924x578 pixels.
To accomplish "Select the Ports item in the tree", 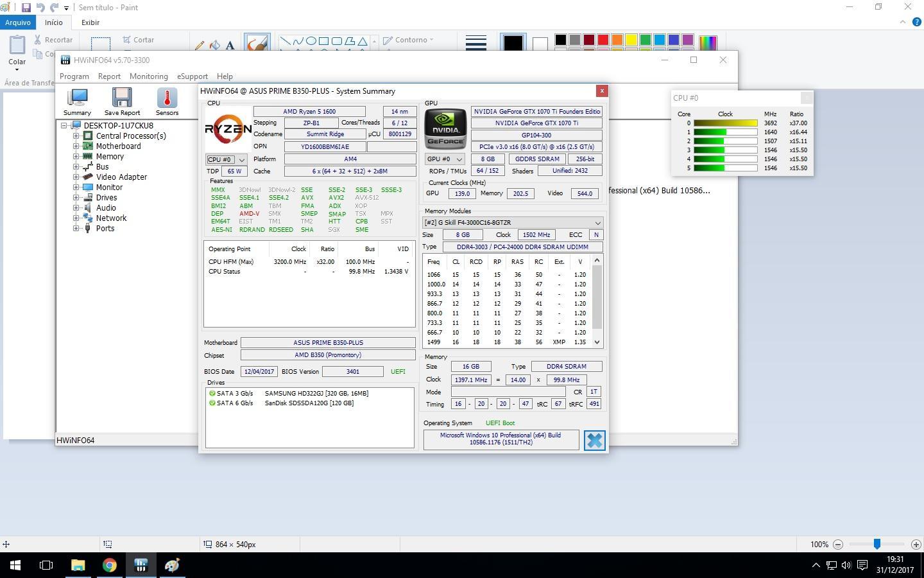I will point(105,228).
